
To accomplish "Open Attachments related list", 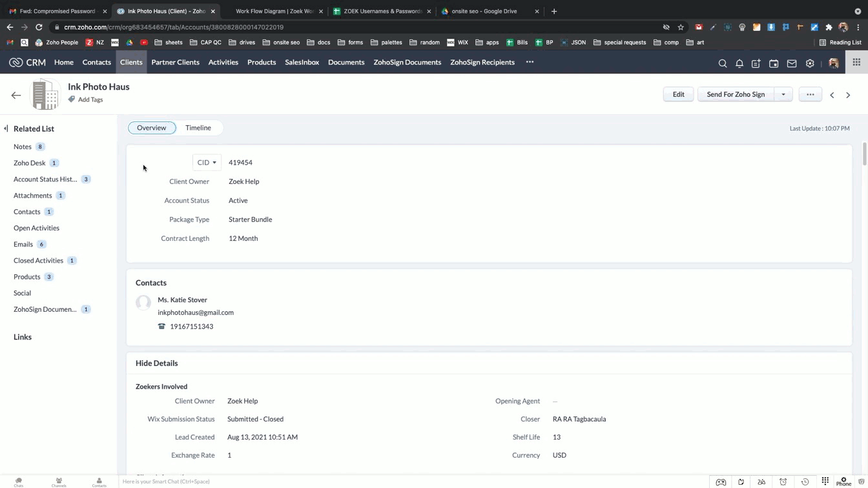I will click(33, 196).
